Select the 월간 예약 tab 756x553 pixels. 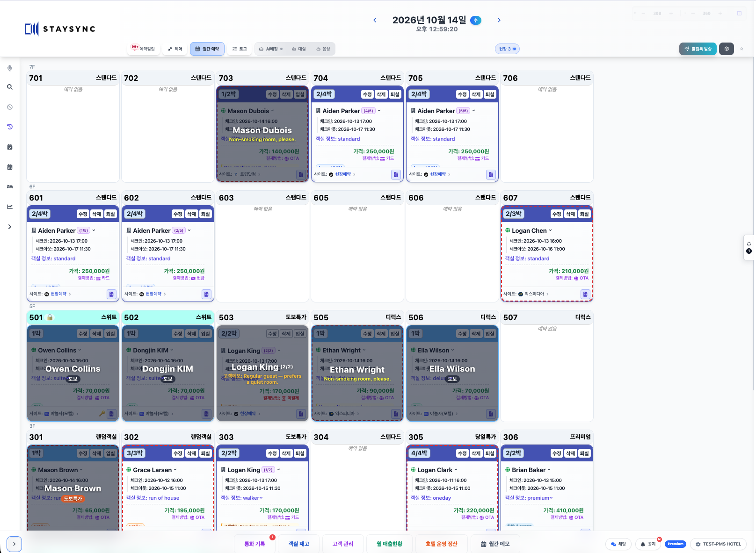(x=207, y=49)
